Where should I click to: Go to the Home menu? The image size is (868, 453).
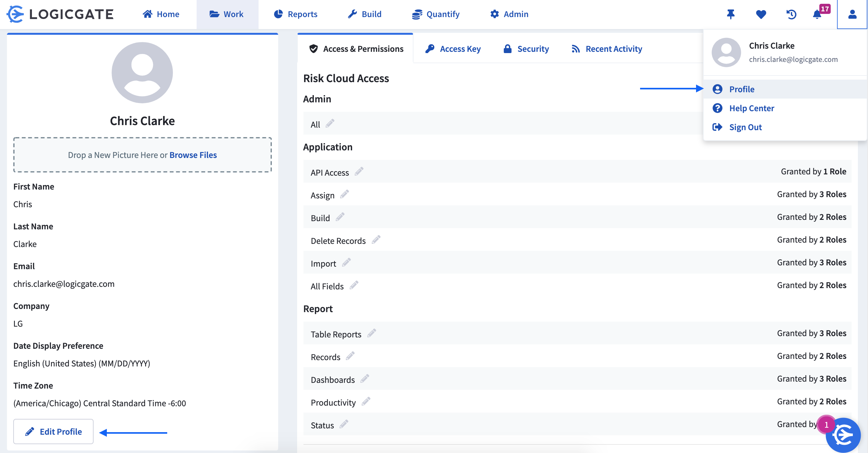pyautogui.click(x=161, y=14)
